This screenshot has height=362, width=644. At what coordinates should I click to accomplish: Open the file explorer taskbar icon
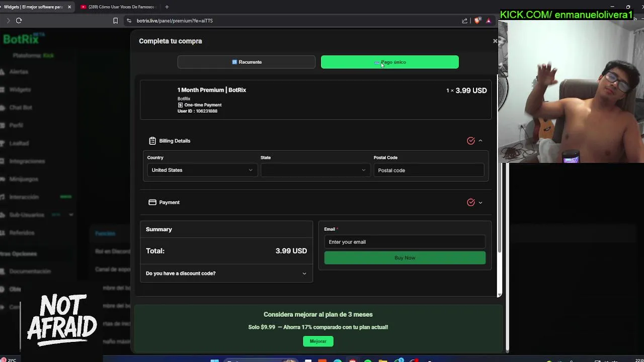click(x=383, y=360)
